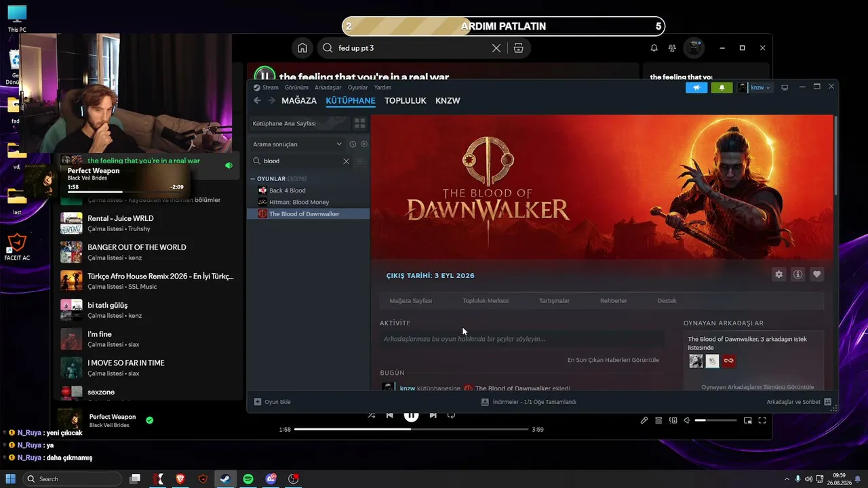Open Spotify friend activity icon
The height and width of the screenshot is (488, 868).
(x=672, y=48)
